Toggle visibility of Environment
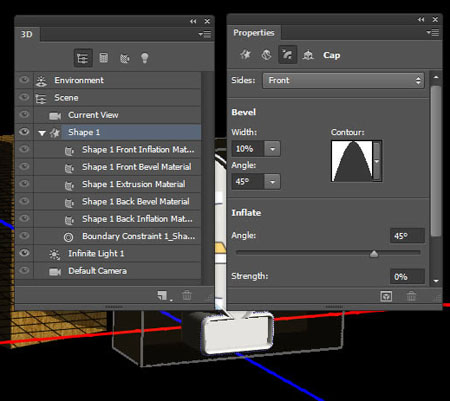This screenshot has width=450, height=401. point(24,80)
